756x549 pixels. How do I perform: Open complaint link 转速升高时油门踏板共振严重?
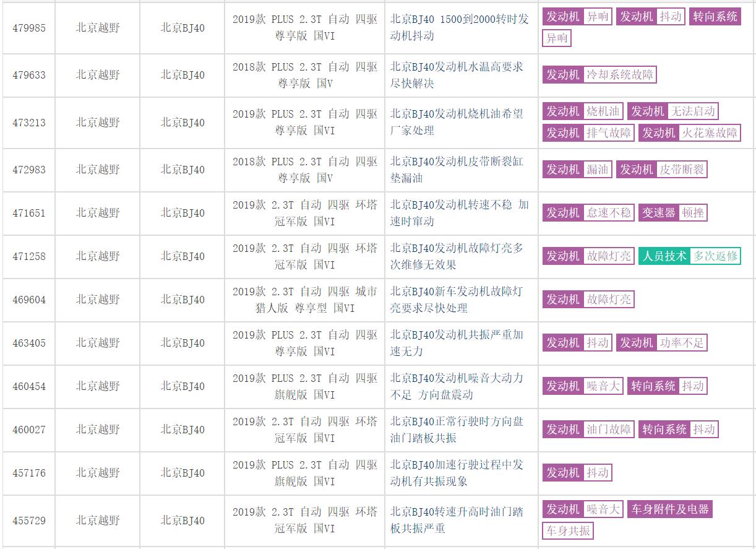point(457,521)
